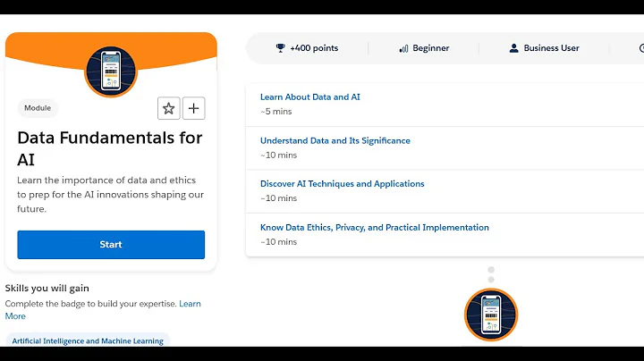Click the star favorite icon button
Screen dimensions: 644x361
pyautogui.click(x=168, y=108)
